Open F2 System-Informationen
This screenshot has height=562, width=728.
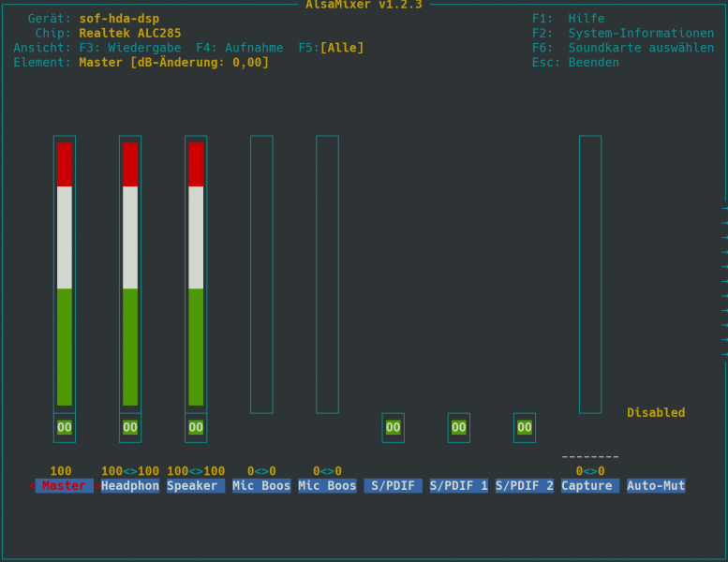[x=622, y=33]
